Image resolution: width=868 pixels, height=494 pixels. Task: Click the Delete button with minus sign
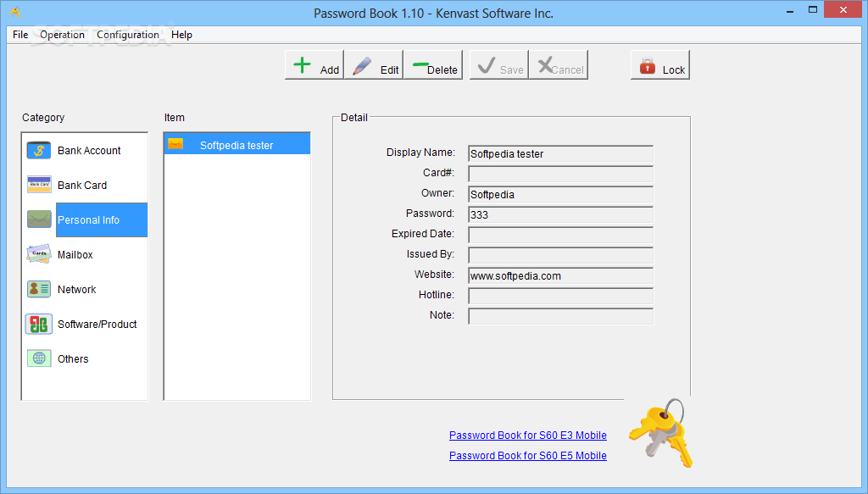coord(433,65)
